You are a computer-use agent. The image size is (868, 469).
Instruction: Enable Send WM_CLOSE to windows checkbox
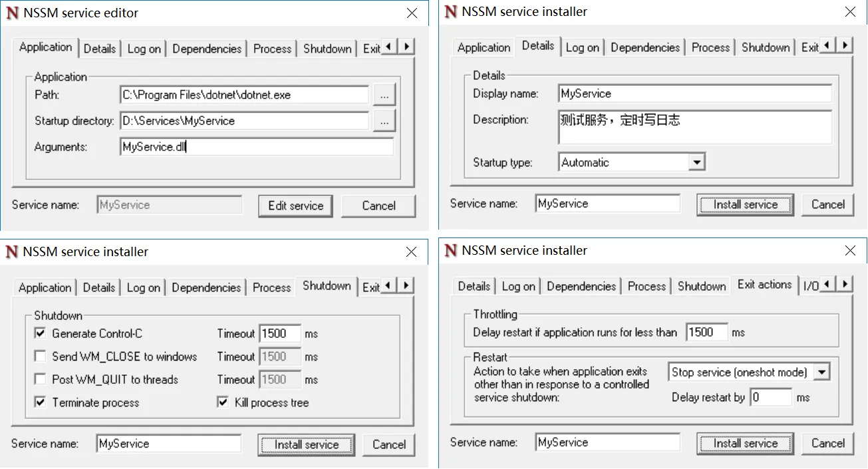[x=40, y=357]
